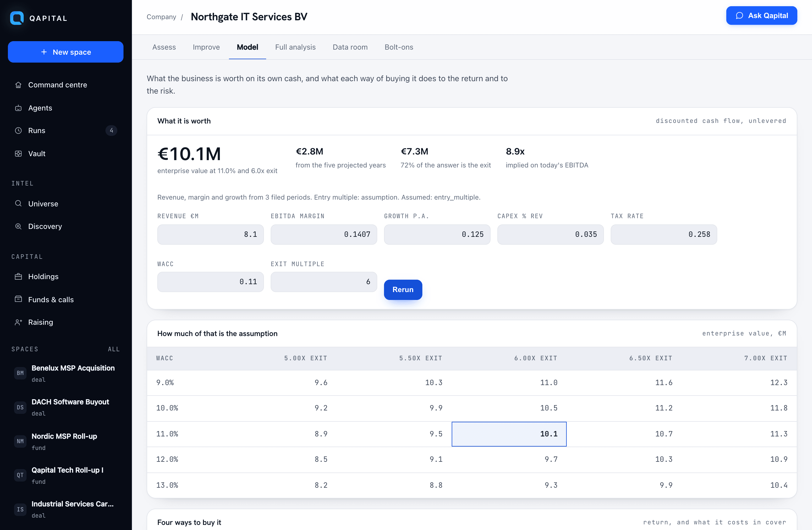This screenshot has width=812, height=530.
Task: Click the NM avatar for Nordic MSP Roll-up
Action: [x=20, y=441]
